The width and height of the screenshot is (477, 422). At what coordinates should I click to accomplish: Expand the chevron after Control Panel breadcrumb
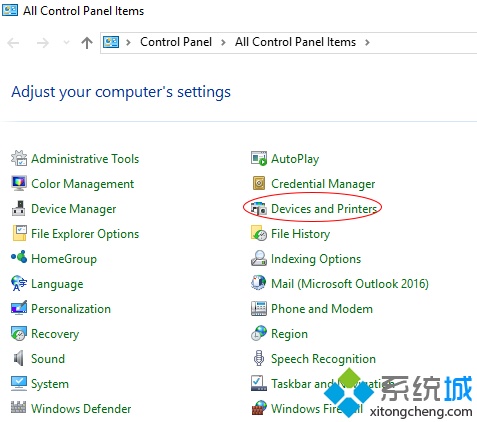click(223, 42)
